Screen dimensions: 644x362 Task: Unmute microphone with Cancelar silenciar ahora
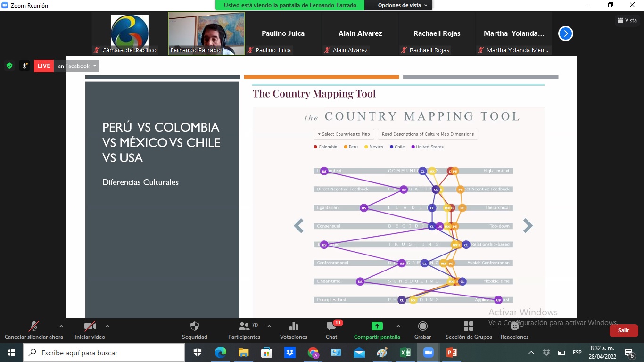33,330
